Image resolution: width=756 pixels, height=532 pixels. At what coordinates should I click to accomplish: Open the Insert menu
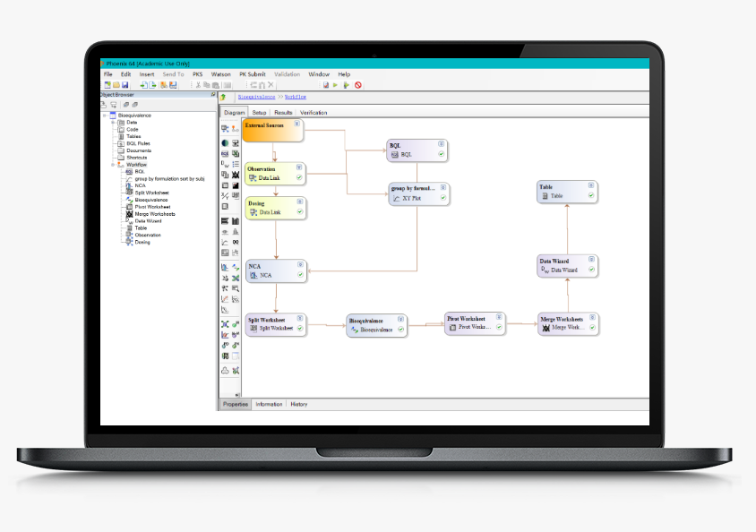tap(147, 74)
